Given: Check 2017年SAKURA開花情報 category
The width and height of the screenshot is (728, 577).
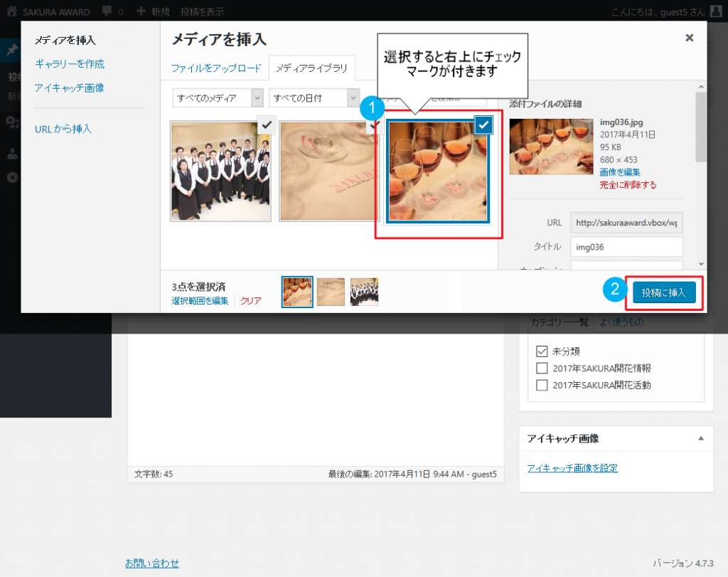Looking at the screenshot, I should pyautogui.click(x=542, y=369).
